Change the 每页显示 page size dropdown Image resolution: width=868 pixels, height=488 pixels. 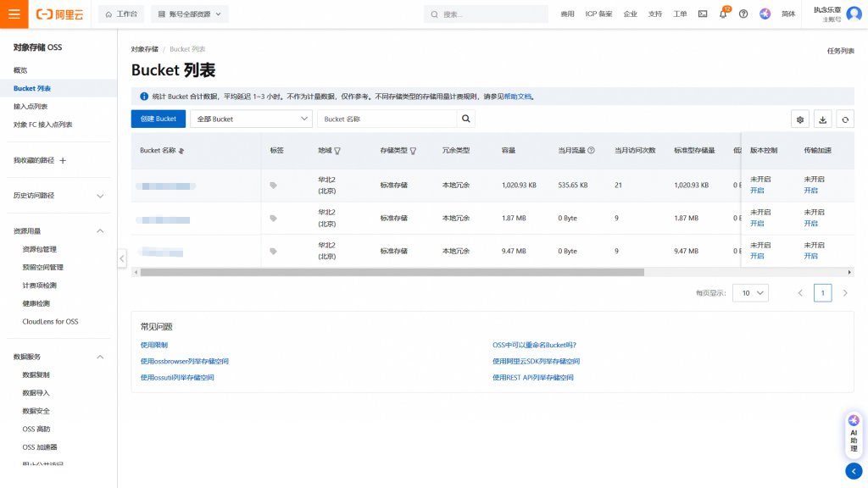(750, 293)
